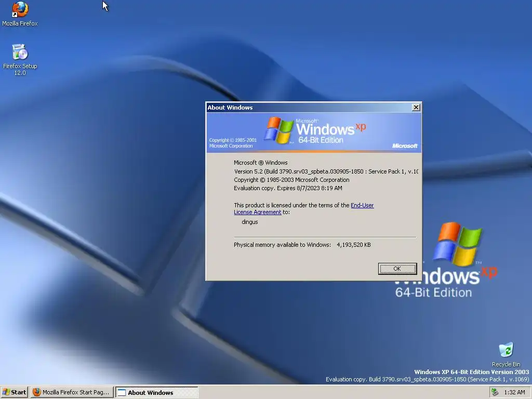This screenshot has height=399, width=532.
Task: Open the Mozilla Firefox desktop shortcut
Action: [x=20, y=14]
